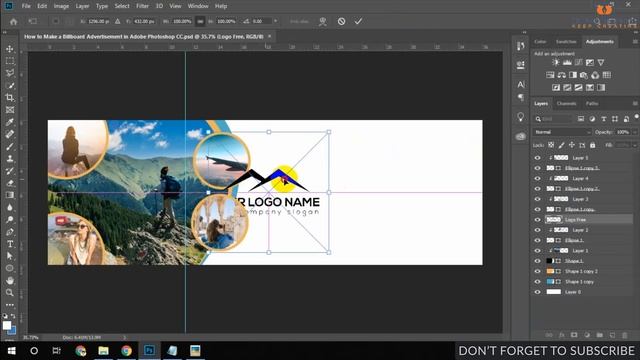Select the Move tool

10,49
